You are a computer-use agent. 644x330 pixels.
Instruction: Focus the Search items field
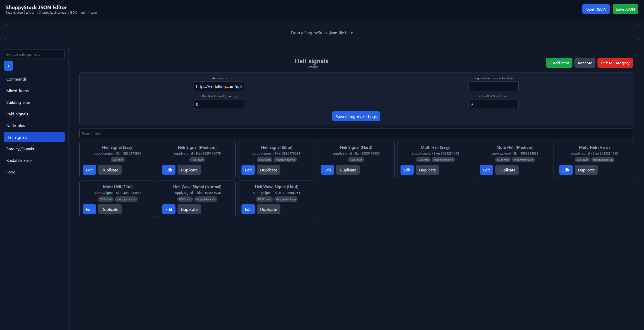click(x=356, y=133)
